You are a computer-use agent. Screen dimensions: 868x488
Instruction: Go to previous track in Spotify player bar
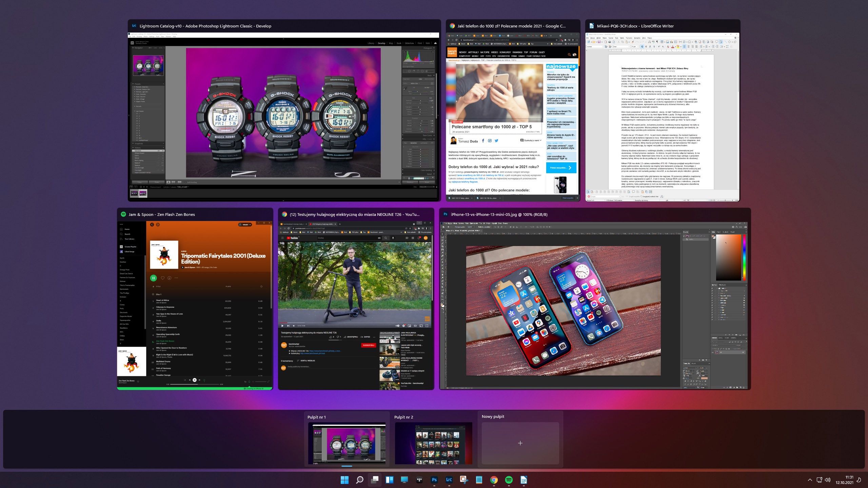190,380
